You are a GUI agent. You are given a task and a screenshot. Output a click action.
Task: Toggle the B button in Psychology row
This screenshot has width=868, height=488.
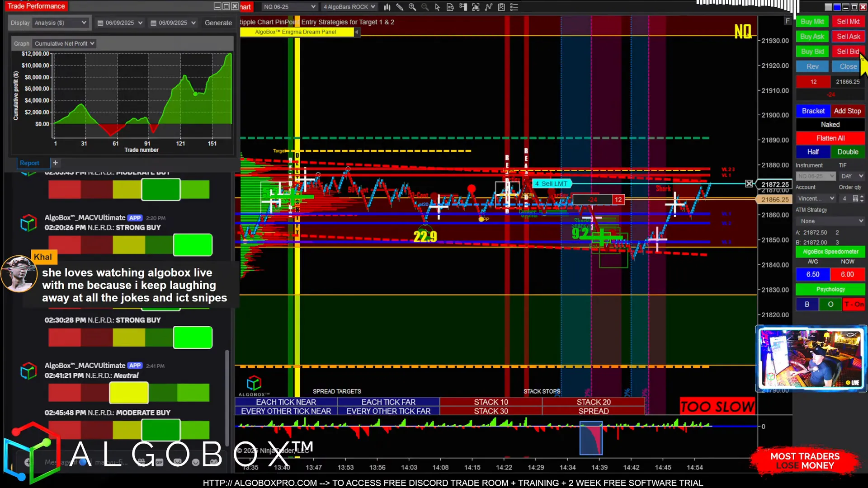(x=807, y=304)
